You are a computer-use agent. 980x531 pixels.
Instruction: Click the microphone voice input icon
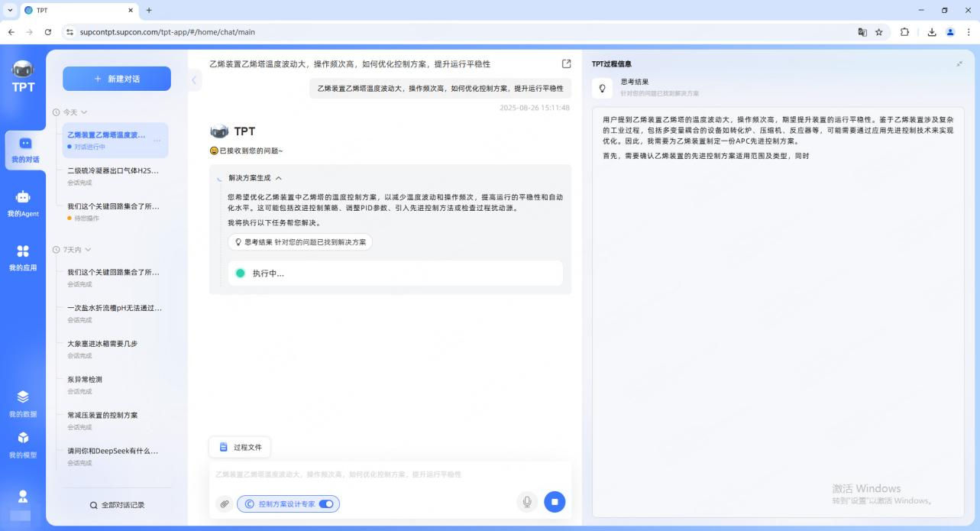click(527, 502)
